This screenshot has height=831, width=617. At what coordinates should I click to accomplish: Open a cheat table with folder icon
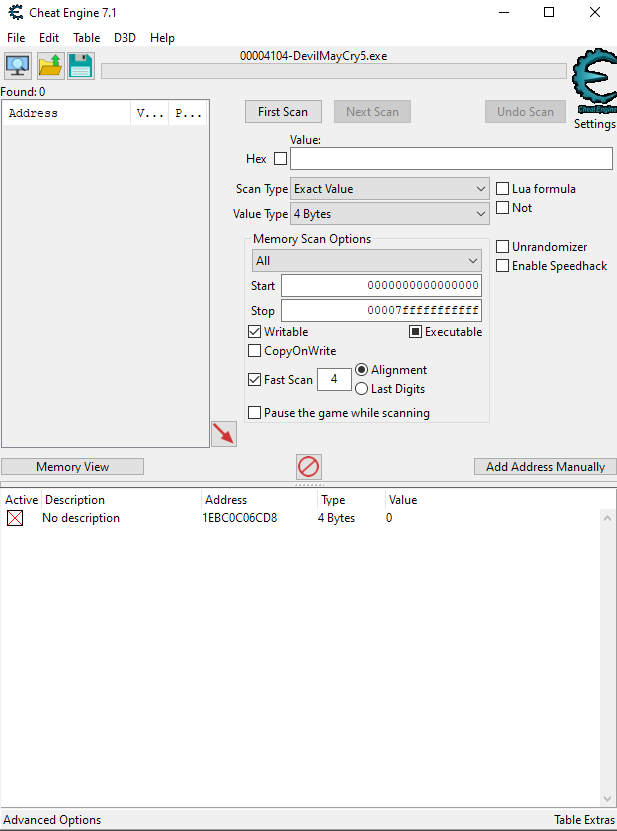[50, 66]
